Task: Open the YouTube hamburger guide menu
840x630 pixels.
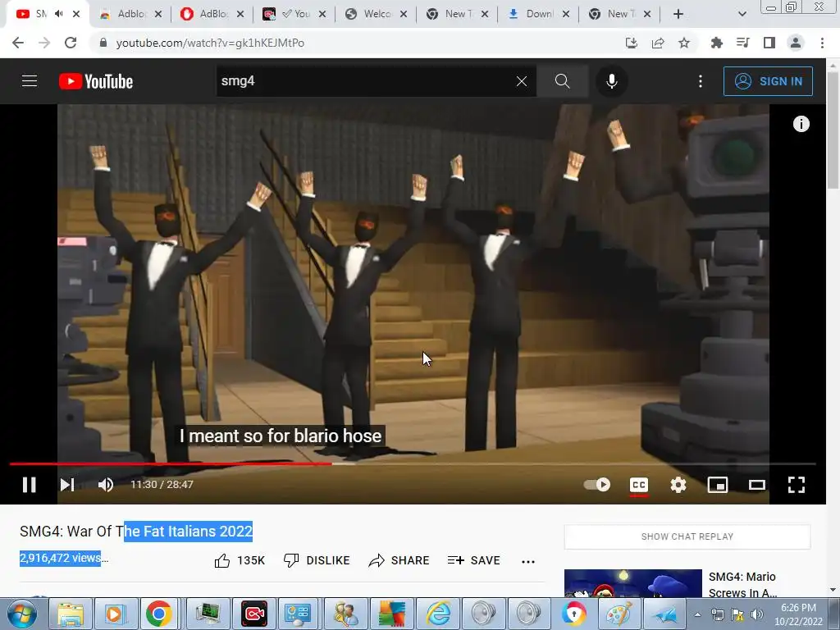Action: pyautogui.click(x=30, y=81)
